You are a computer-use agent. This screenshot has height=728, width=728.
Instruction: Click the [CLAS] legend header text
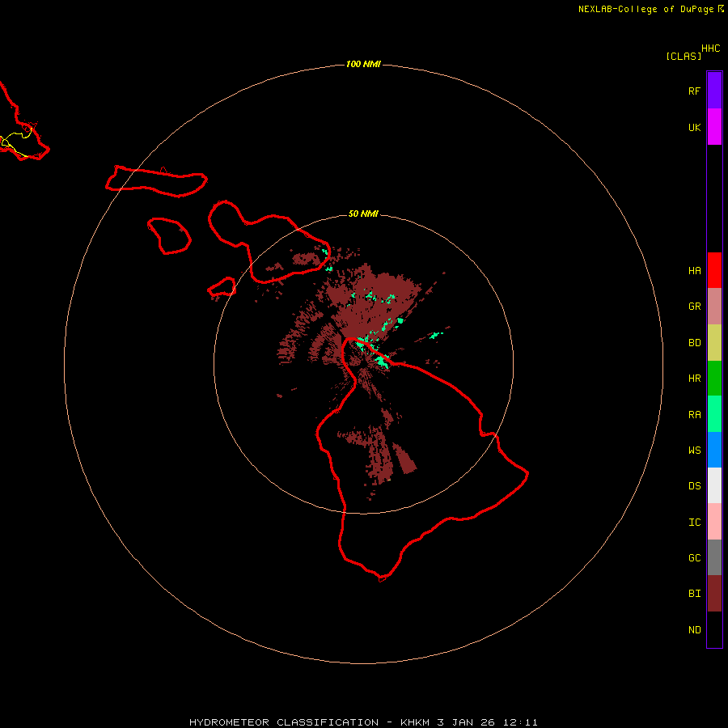point(684,56)
